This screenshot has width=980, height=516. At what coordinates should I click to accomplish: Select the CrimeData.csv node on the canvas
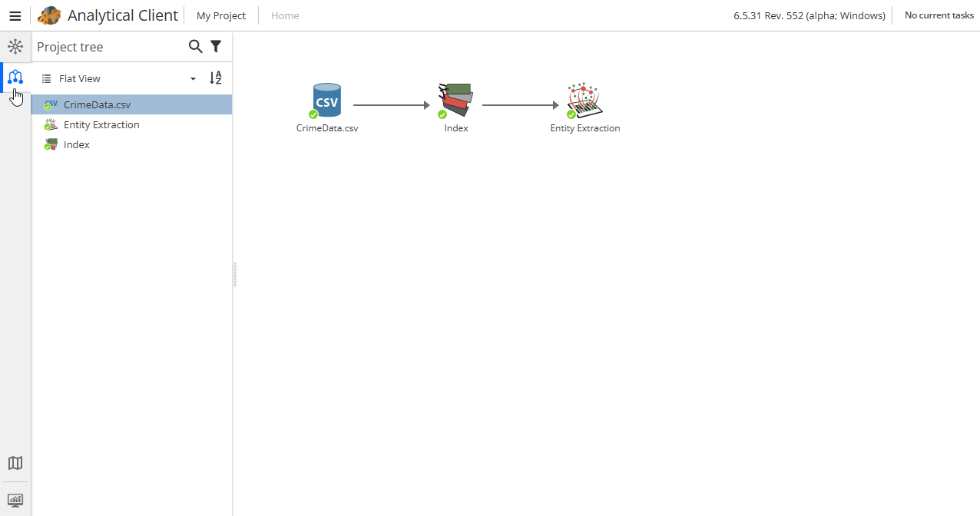(327, 100)
